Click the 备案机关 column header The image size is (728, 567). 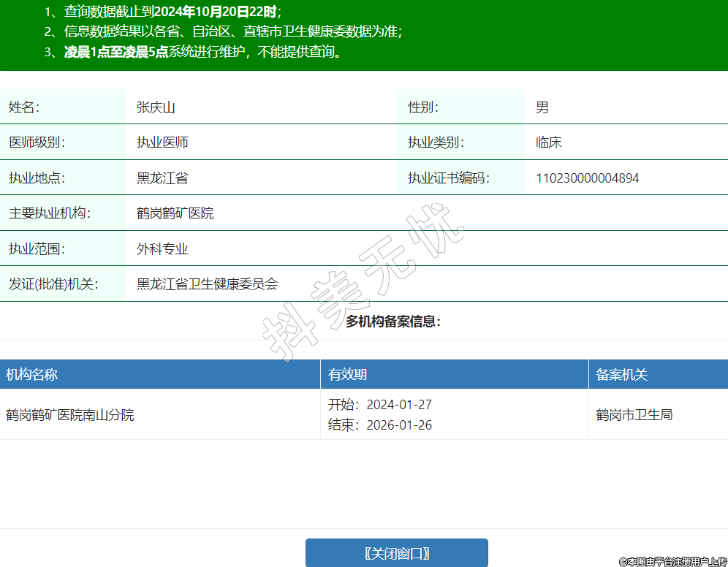tap(622, 375)
